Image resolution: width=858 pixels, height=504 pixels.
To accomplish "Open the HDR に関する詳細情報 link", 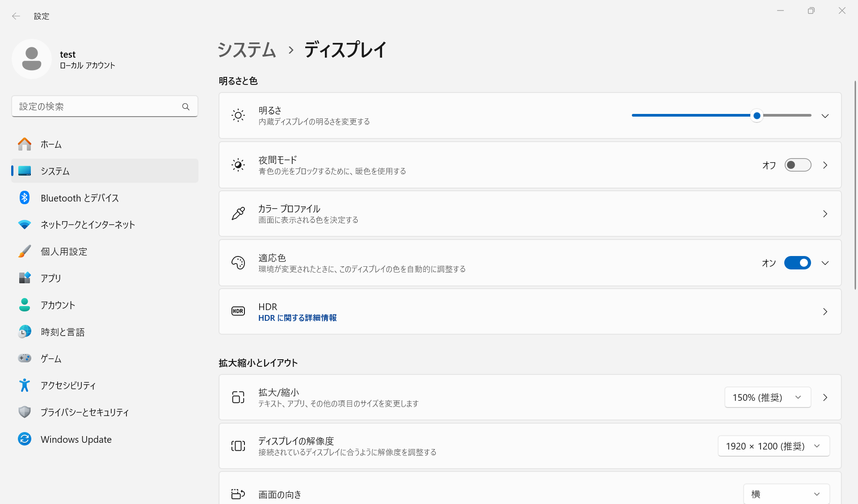I will [x=298, y=318].
